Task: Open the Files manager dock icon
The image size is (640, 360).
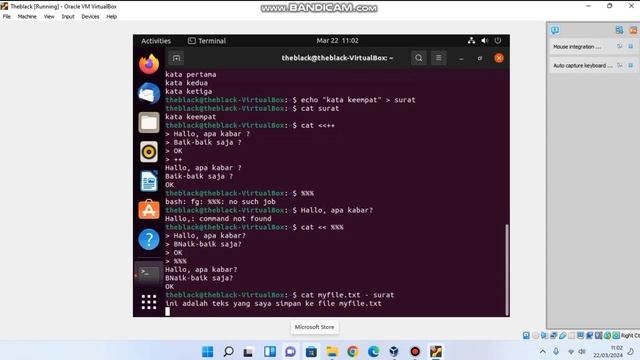Action: pyautogui.click(x=149, y=122)
